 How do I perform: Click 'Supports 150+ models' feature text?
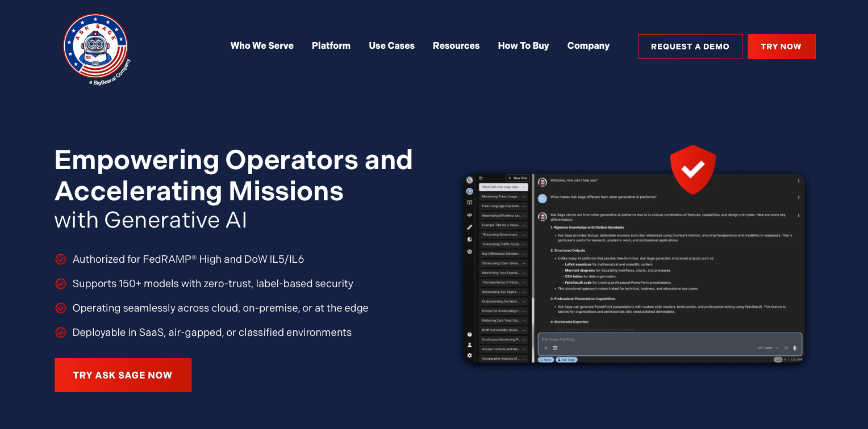click(x=213, y=284)
